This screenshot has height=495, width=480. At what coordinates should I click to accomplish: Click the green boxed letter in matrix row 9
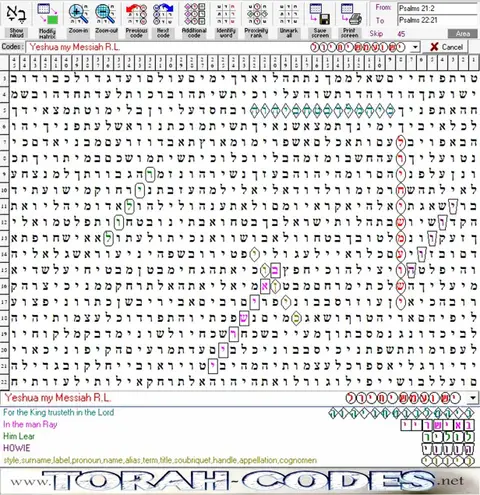[150, 174]
